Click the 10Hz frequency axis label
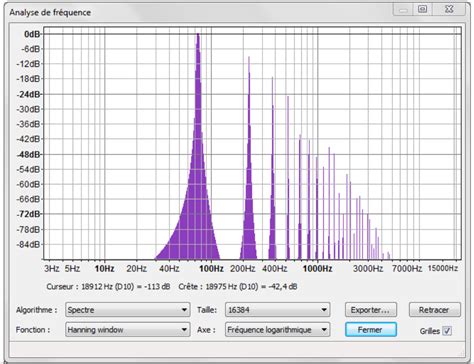Image resolution: width=474 pixels, height=364 pixels. [x=104, y=269]
